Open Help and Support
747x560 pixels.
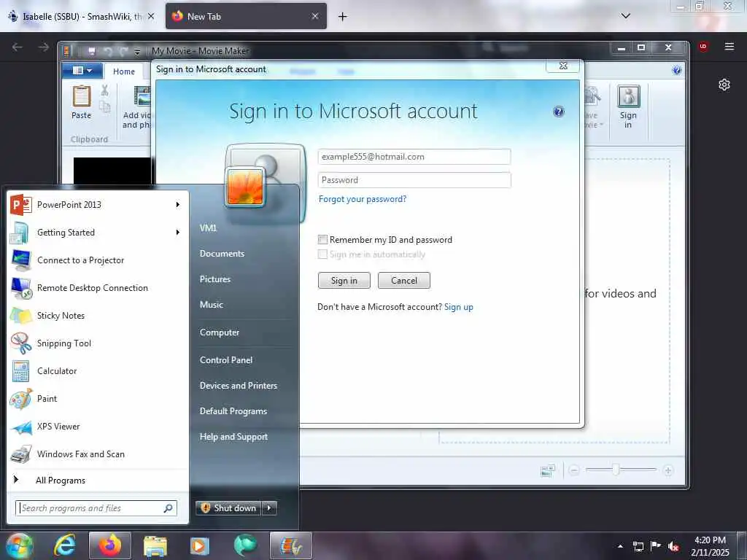233,437
